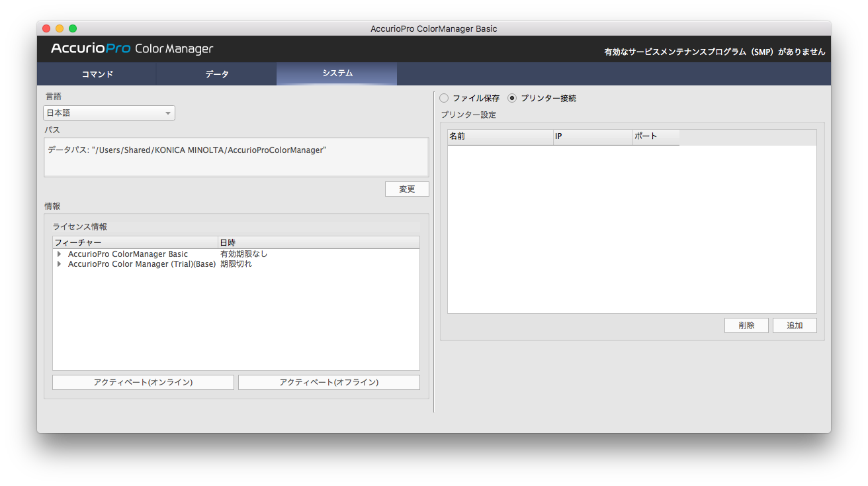868x486 pixels.
Task: Expand the AccurioPro Color Manager (Trial)(Base) row
Action: click(x=60, y=264)
